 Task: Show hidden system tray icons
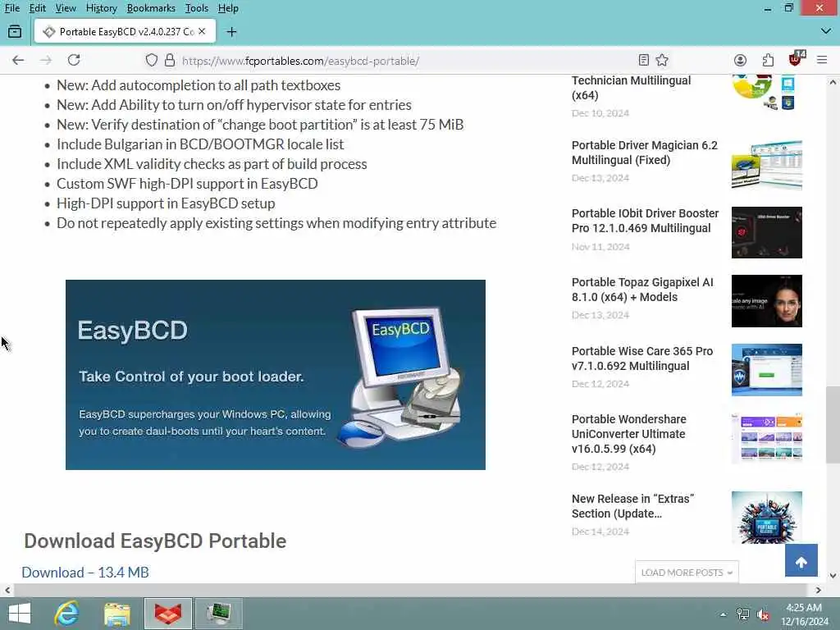724,614
